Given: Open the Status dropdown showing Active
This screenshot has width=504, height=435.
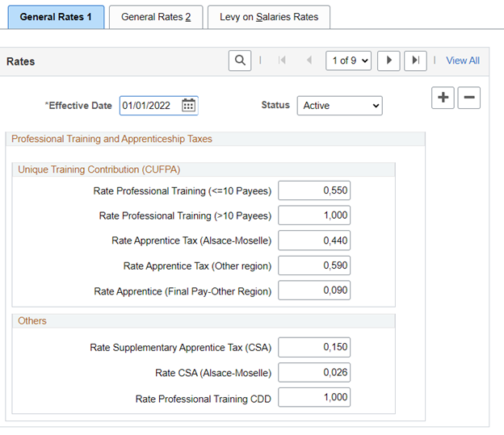Looking at the screenshot, I should 340,106.
